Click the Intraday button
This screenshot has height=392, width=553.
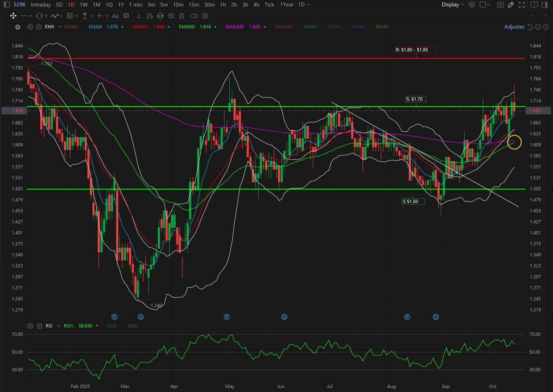41,5
